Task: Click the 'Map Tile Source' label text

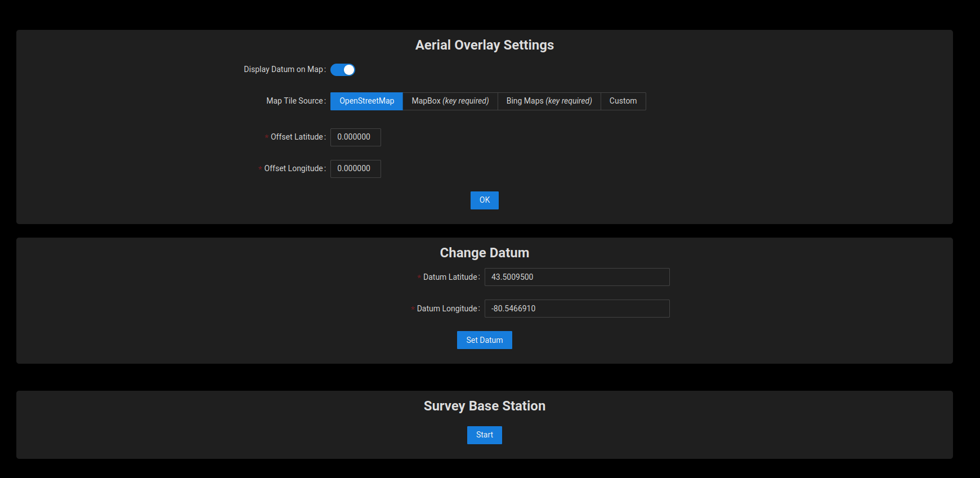Action: (294, 101)
